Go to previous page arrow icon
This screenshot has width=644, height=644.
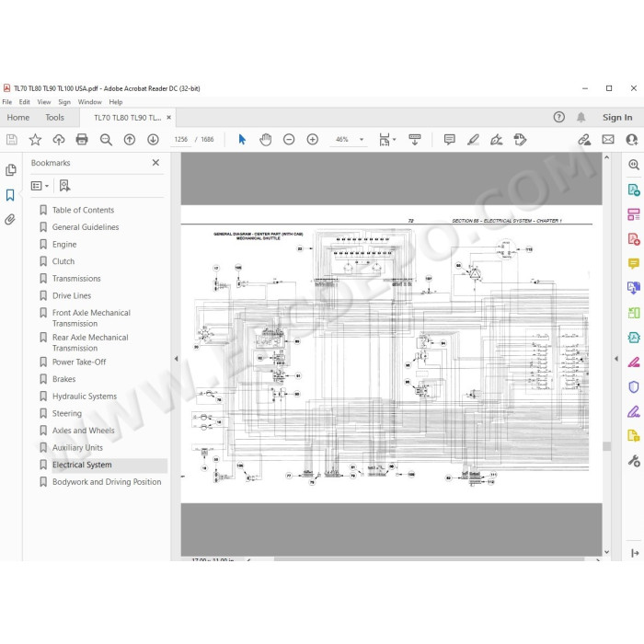coord(130,140)
